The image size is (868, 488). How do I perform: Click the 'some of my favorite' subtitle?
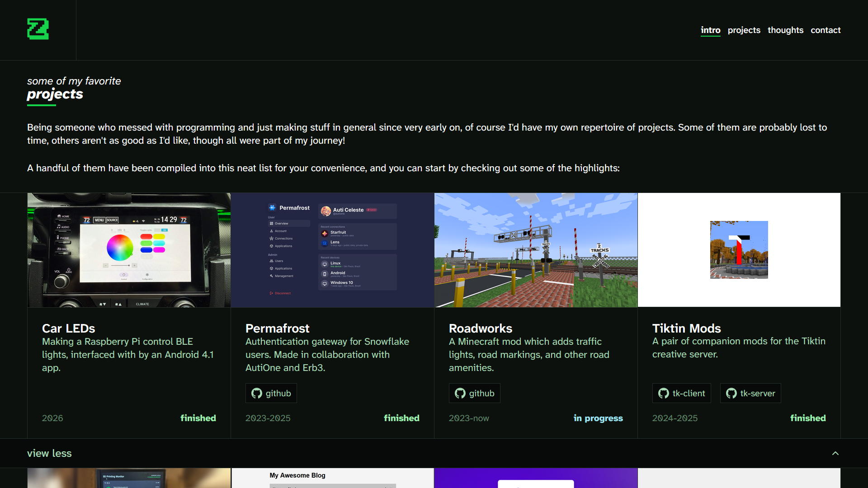click(x=74, y=81)
